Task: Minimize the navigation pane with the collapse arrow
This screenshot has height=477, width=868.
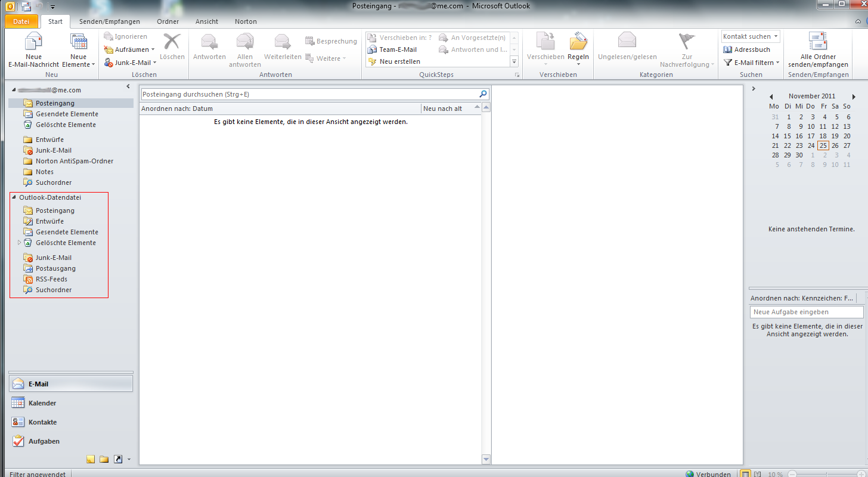Action: 129,88
